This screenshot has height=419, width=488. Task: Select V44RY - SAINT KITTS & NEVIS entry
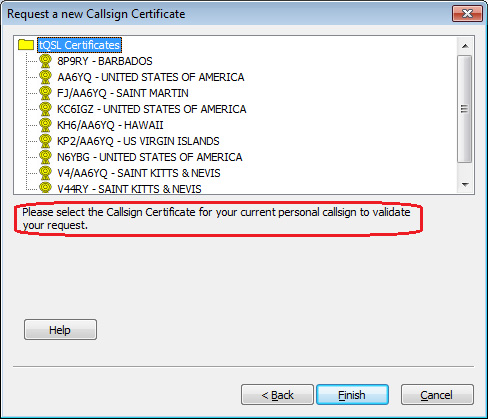(x=129, y=189)
